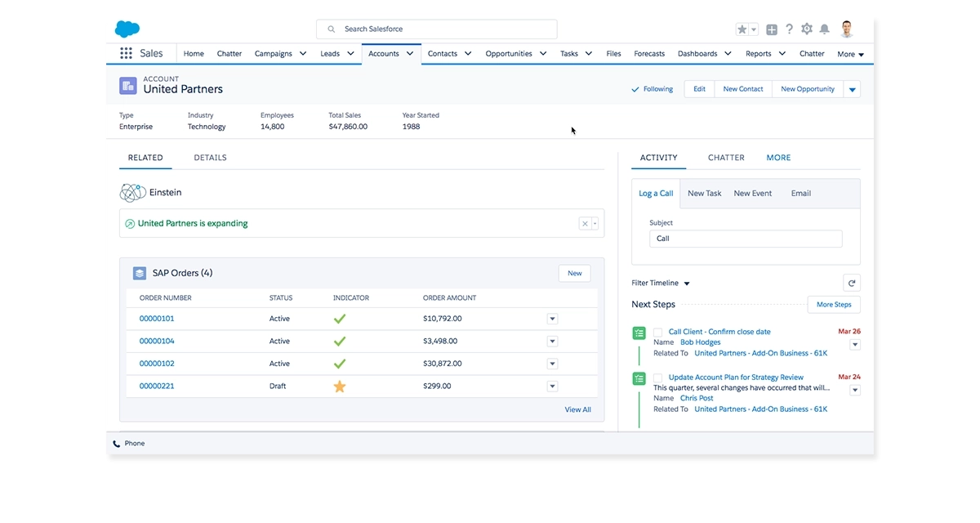Check the Update Account Plan task checkbox
Screen dimensions: 980x523
(x=657, y=378)
